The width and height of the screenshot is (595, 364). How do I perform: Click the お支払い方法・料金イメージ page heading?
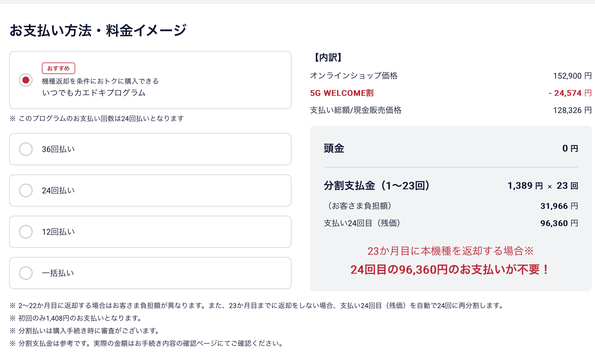point(98,30)
